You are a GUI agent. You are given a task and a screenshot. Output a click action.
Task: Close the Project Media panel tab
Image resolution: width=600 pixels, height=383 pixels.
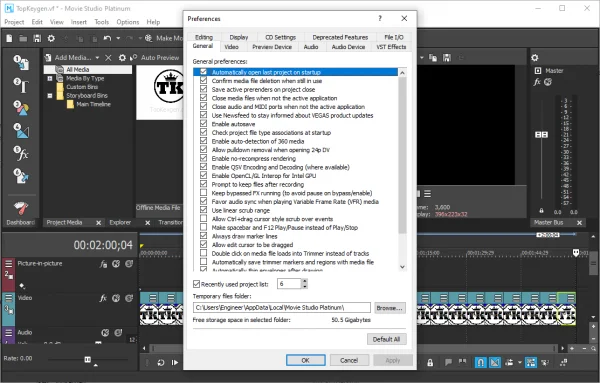click(x=99, y=223)
